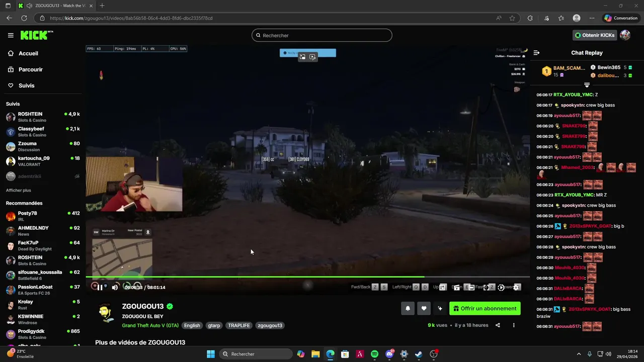The image size is (644, 362).
Task: Follow ZGOUGOU13 with the heart button
Action: (424, 309)
